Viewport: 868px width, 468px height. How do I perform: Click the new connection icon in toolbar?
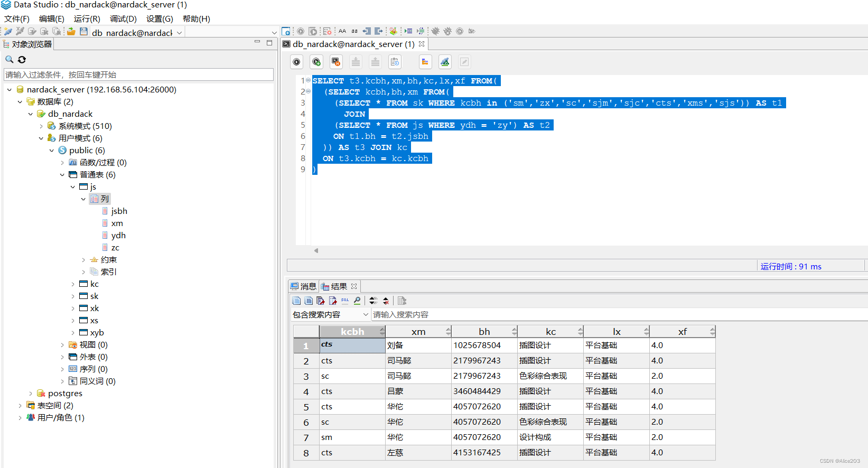[x=8, y=32]
